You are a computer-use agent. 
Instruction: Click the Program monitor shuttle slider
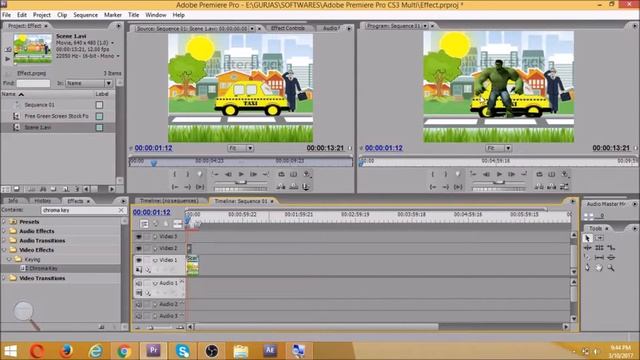click(499, 182)
